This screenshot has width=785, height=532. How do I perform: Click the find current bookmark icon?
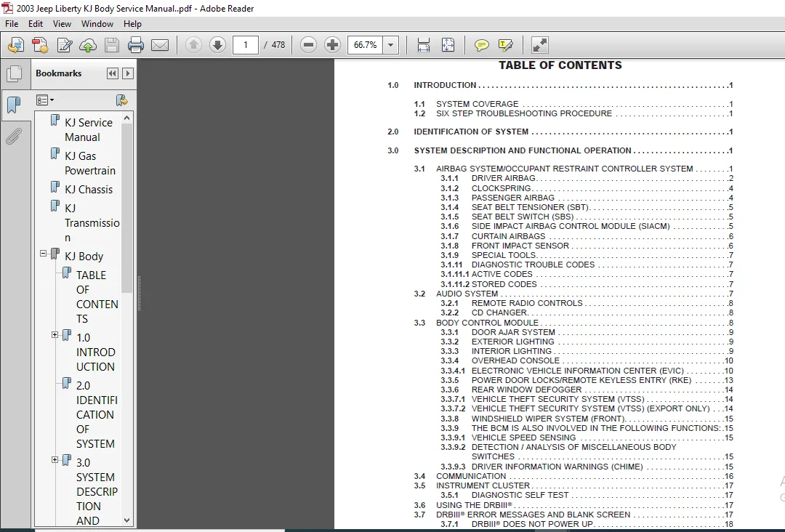[x=121, y=100]
